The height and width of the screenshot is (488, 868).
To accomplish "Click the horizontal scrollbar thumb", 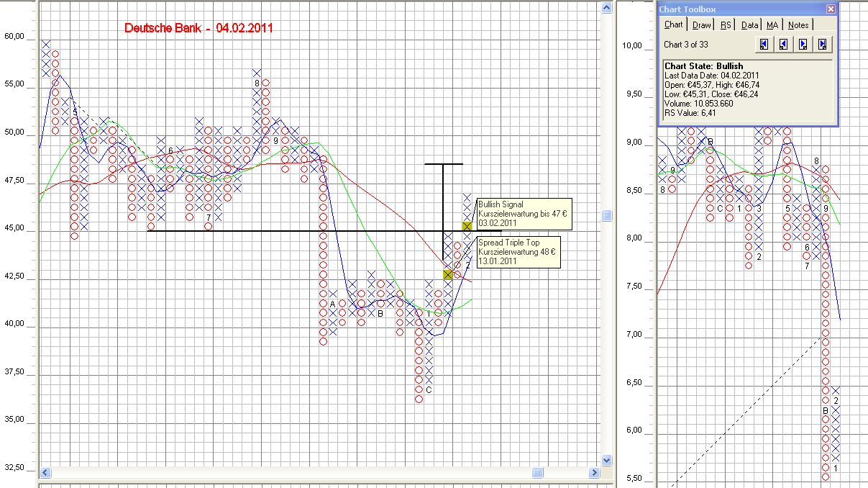I will (x=536, y=473).
